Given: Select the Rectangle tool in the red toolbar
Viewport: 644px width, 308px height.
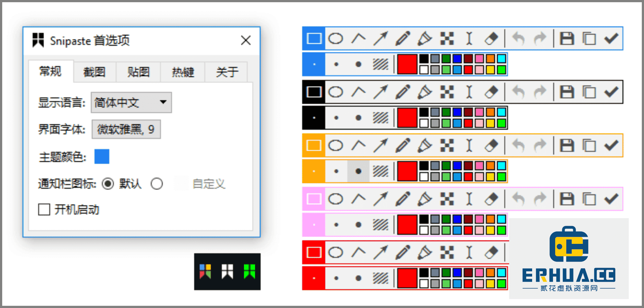Looking at the screenshot, I should [x=314, y=252].
